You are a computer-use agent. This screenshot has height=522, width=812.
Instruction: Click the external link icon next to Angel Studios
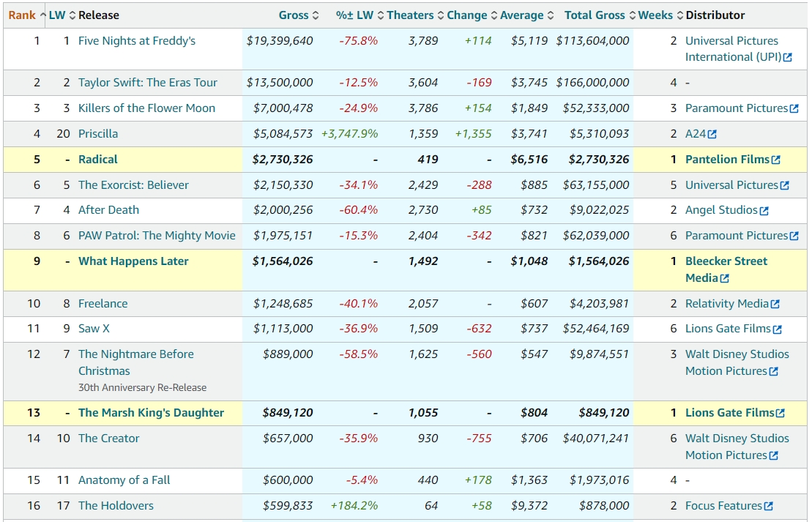[x=764, y=211]
